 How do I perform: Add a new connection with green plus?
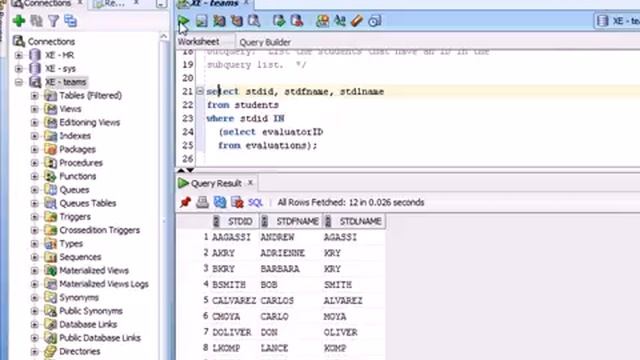(x=19, y=21)
